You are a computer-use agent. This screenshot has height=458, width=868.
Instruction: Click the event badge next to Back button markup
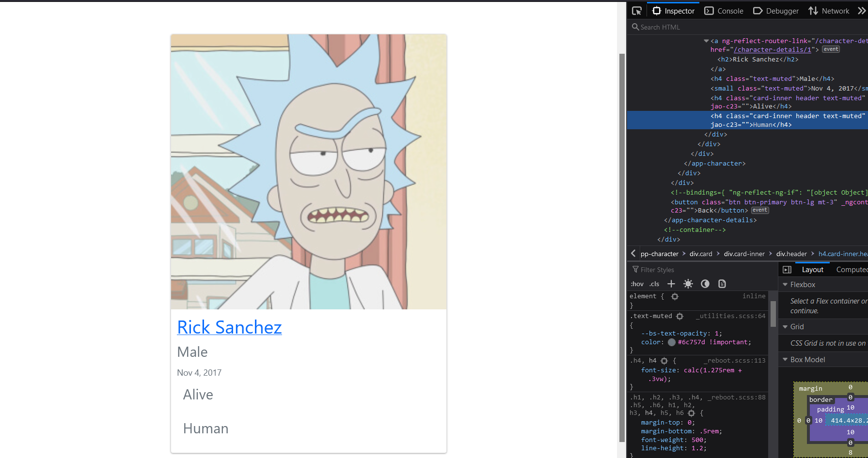point(759,210)
